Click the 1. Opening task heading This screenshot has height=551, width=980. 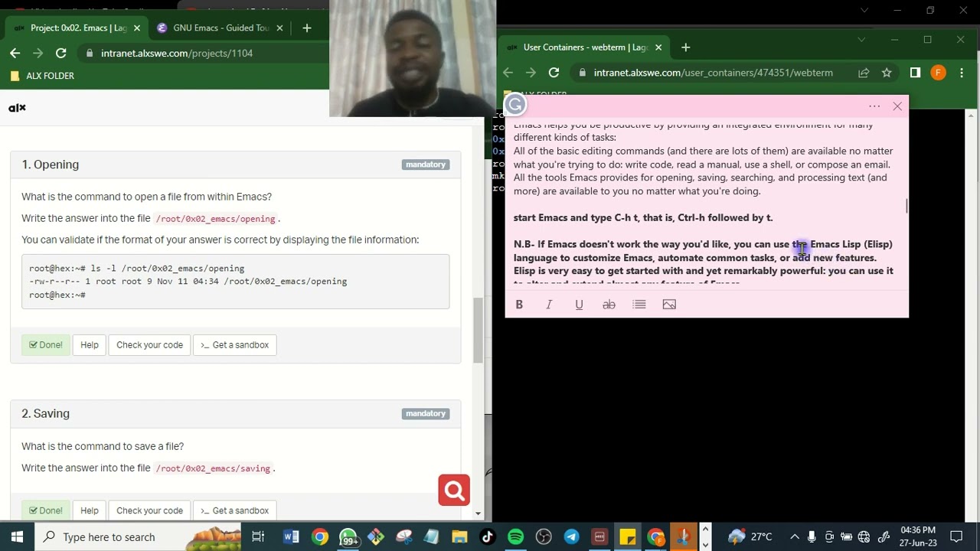click(51, 165)
